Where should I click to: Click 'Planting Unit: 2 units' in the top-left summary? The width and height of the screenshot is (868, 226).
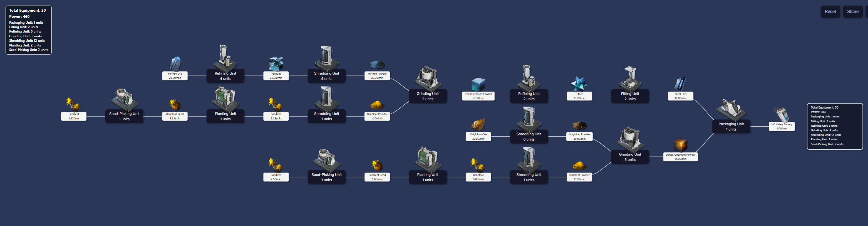coord(25,45)
